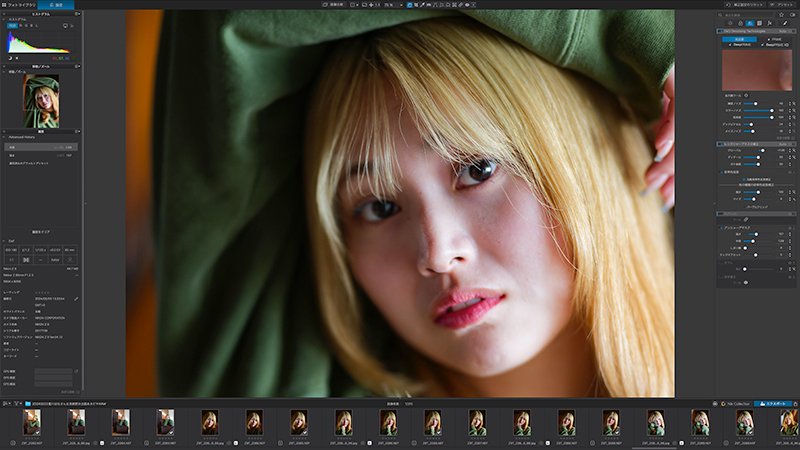Toggle the checkbox under the chromatic aberration heading

[744, 179]
